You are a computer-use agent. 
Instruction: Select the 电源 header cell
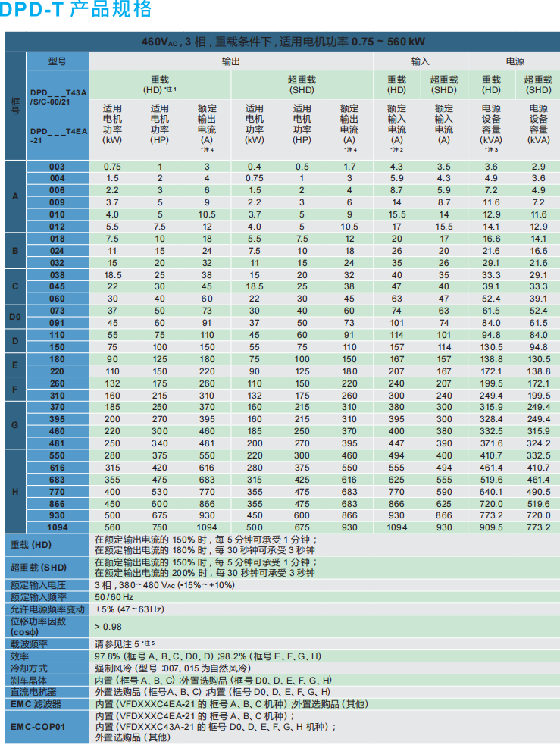(515, 61)
